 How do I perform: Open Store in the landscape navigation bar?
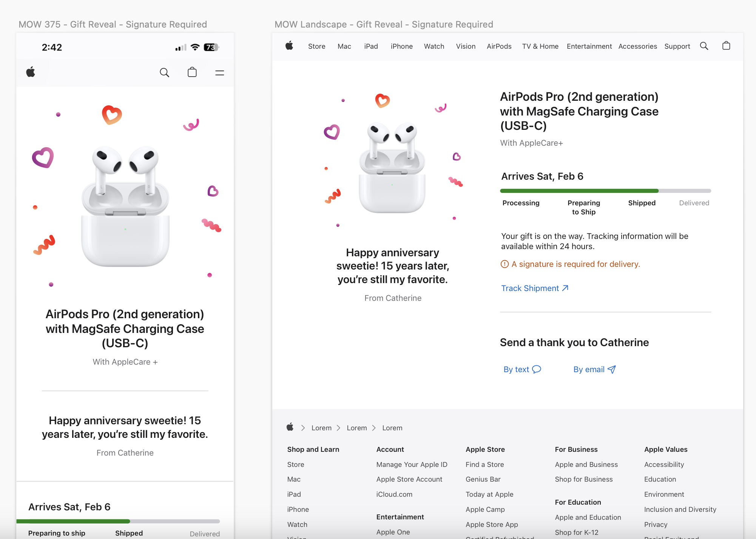tap(317, 46)
